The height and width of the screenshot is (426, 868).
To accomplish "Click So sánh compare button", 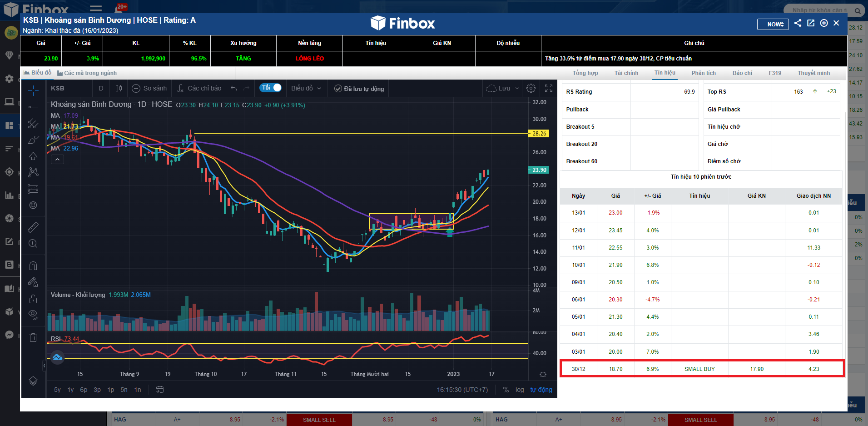I will pyautogui.click(x=149, y=88).
